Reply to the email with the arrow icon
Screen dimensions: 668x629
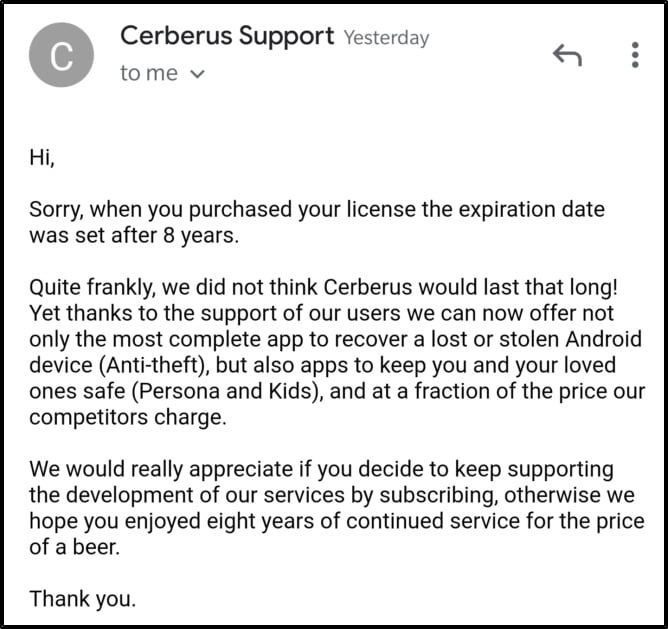coord(567,55)
